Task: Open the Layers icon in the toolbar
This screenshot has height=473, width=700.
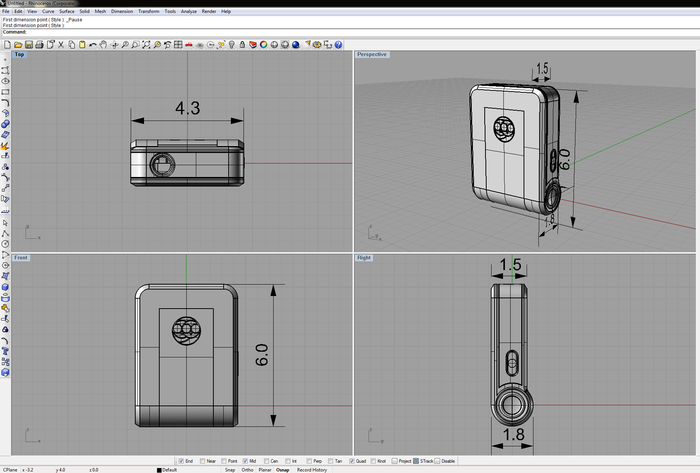Action: coord(253,45)
